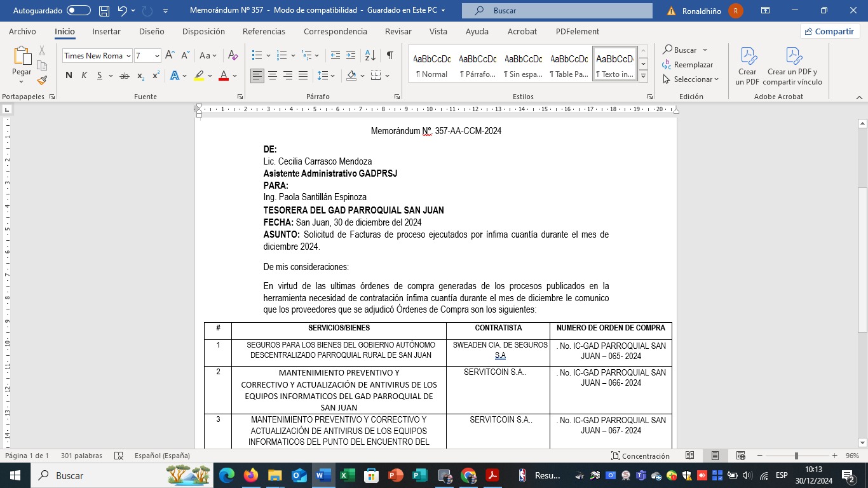Click the zoom slider in status bar

click(x=796, y=456)
